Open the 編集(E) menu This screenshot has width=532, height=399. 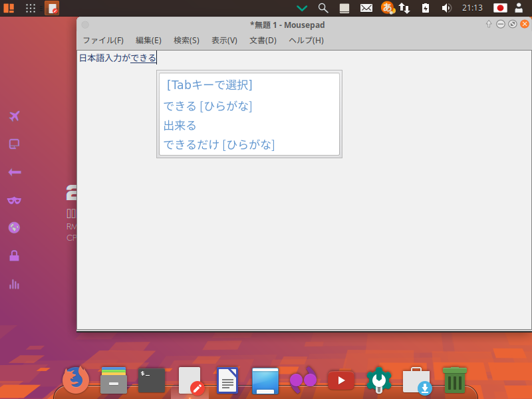tap(148, 41)
